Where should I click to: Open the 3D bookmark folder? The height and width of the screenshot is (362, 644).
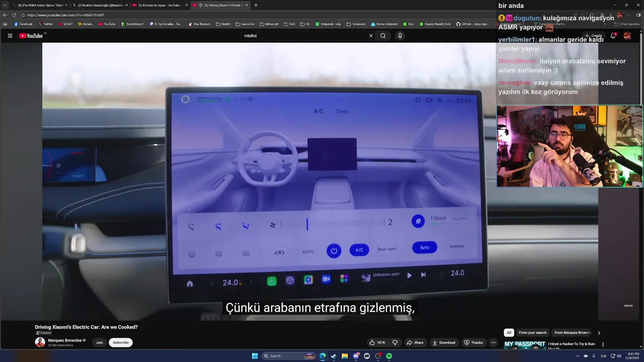305,24
